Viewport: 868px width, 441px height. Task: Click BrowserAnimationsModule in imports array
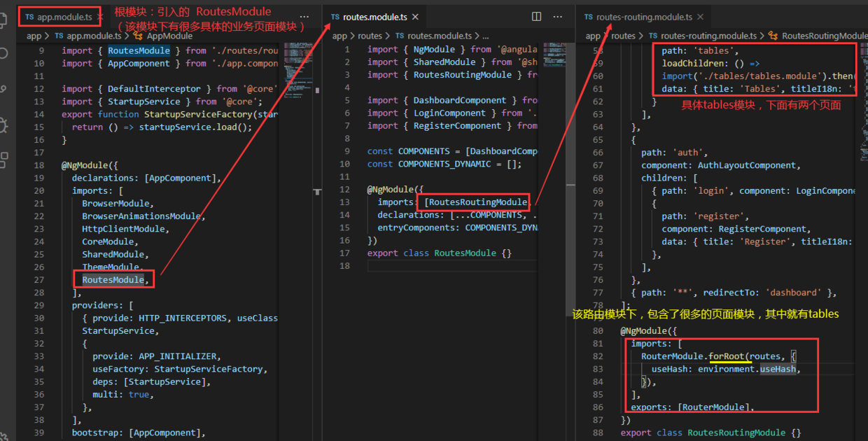point(141,216)
